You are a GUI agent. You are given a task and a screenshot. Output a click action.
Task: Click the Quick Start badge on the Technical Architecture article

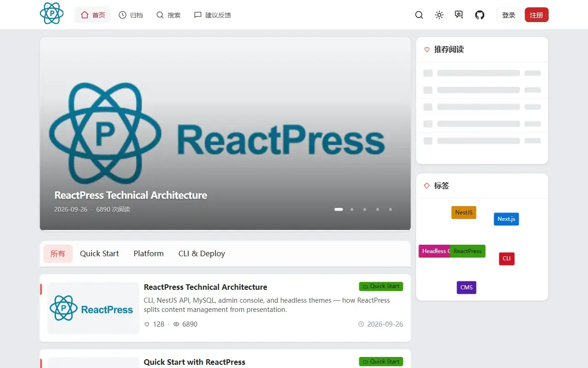381,287
